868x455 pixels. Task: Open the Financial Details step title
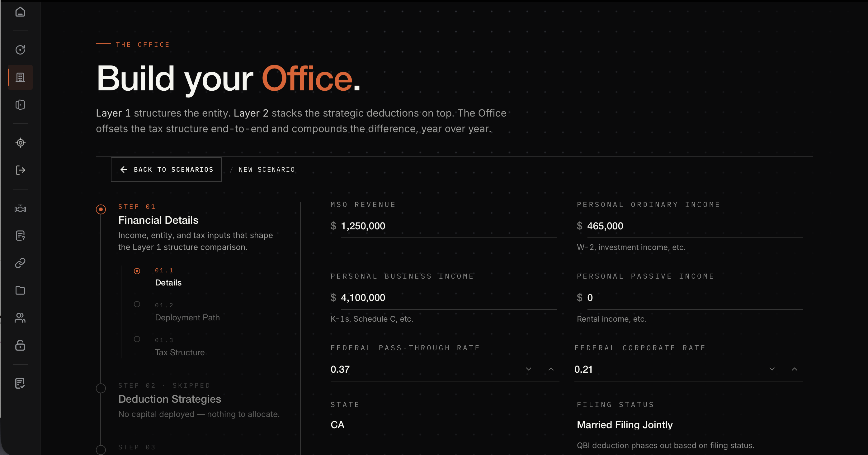point(158,220)
